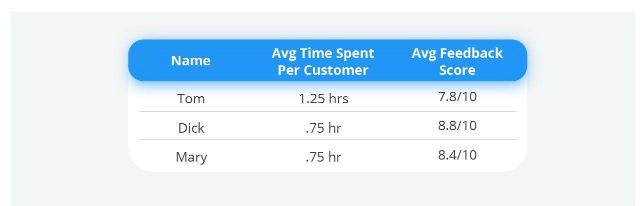Select the "Mary" name cell

(191, 158)
